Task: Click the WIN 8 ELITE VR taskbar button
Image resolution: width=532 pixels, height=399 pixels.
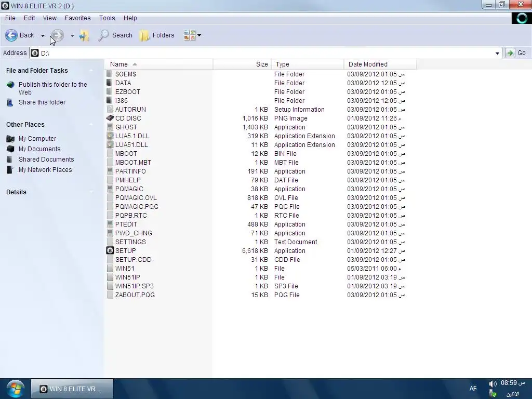Action: tap(72, 389)
